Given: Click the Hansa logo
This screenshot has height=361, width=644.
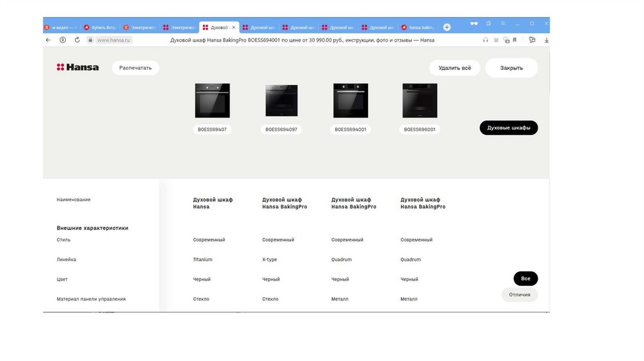Looking at the screenshot, I should [x=77, y=67].
